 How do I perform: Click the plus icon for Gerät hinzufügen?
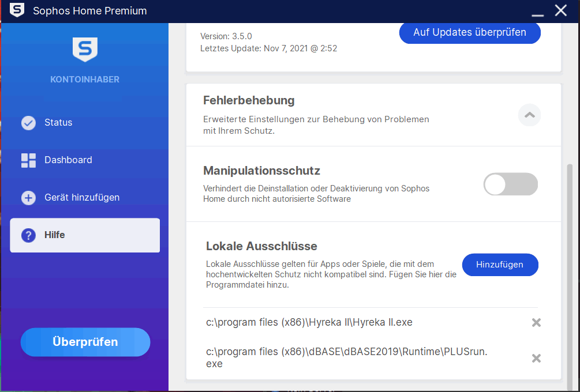coord(28,198)
